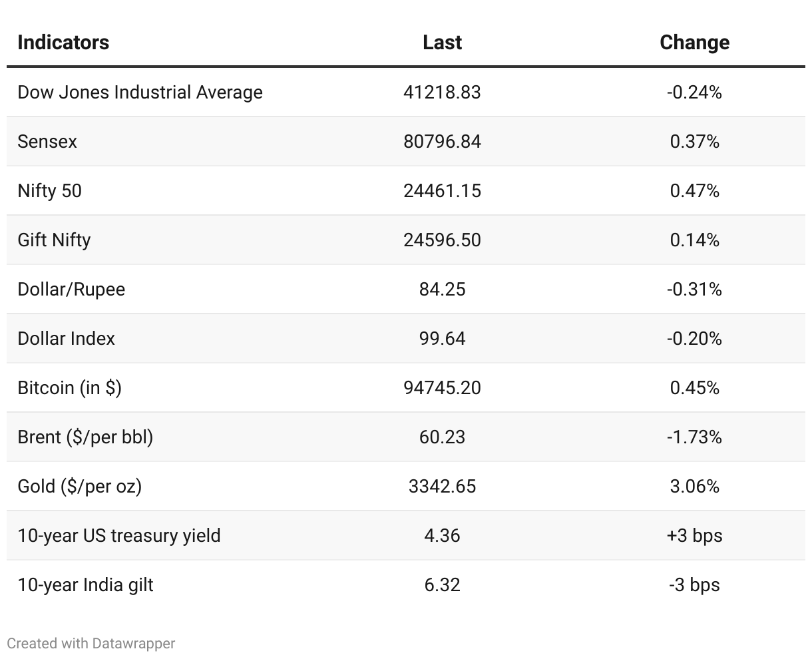This screenshot has height=659, width=812.
Task: Click the Gift Nifty last value 24596.50
Action: pos(442,240)
